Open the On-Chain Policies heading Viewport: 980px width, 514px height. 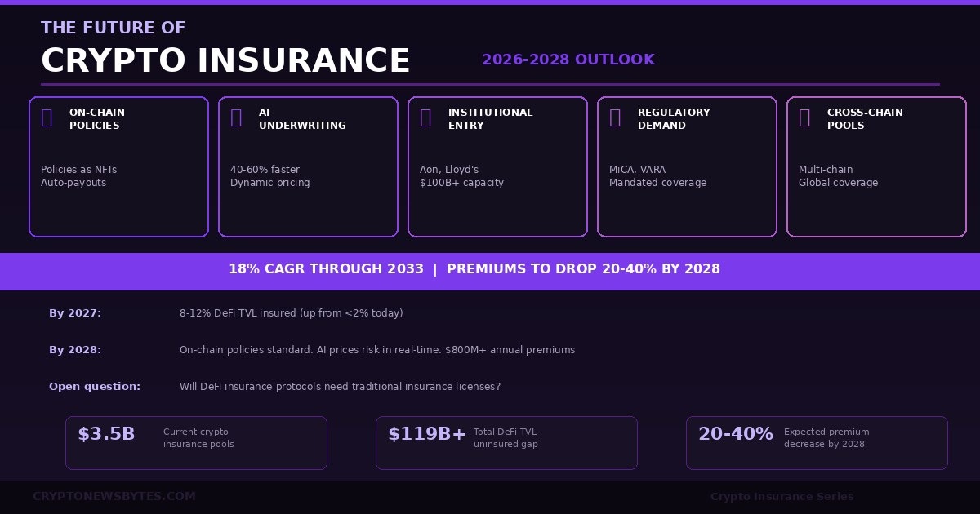[x=96, y=119]
